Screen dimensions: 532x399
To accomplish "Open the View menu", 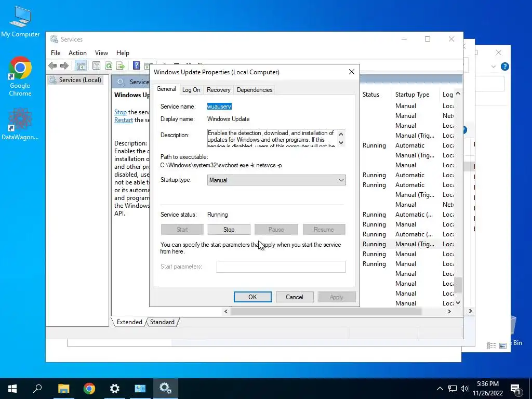I will (x=101, y=53).
